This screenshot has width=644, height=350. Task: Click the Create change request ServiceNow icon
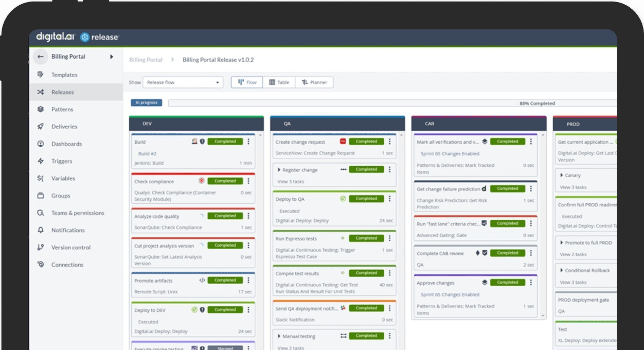[343, 142]
